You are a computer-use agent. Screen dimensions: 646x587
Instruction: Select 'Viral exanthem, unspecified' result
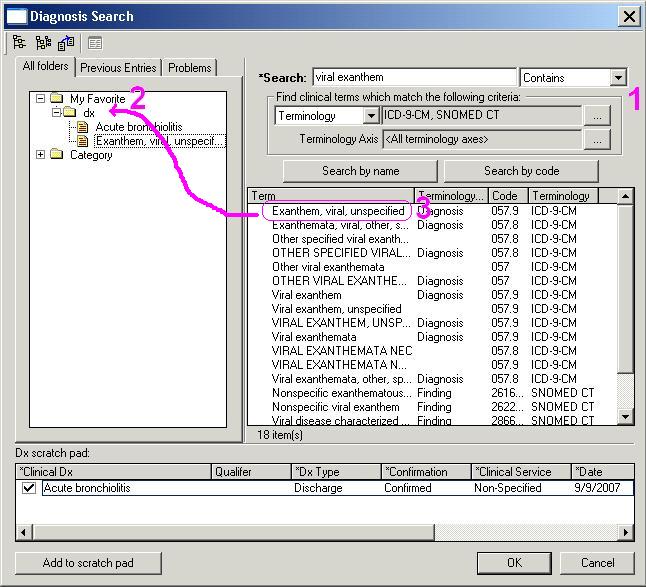[x=432, y=309]
